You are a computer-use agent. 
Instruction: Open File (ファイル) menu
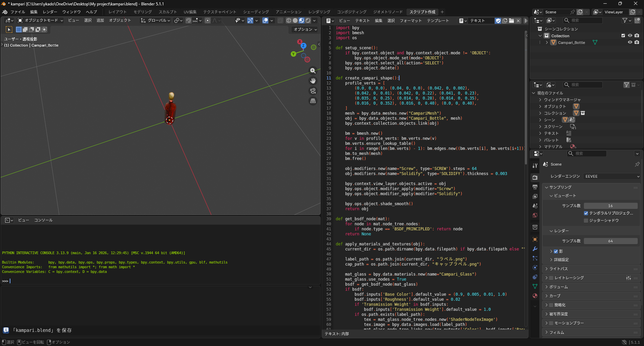18,12
